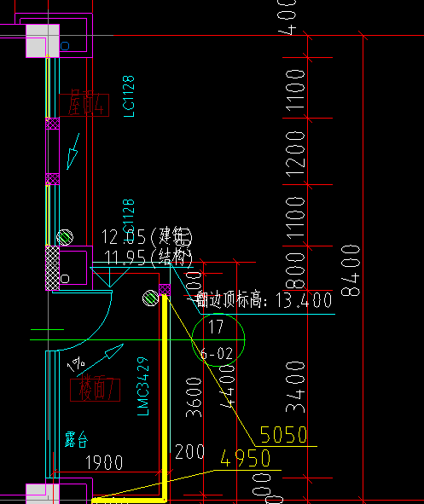424x504 pixels.
Task: Select the 4400 vertical dimension
Action: [x=228, y=386]
